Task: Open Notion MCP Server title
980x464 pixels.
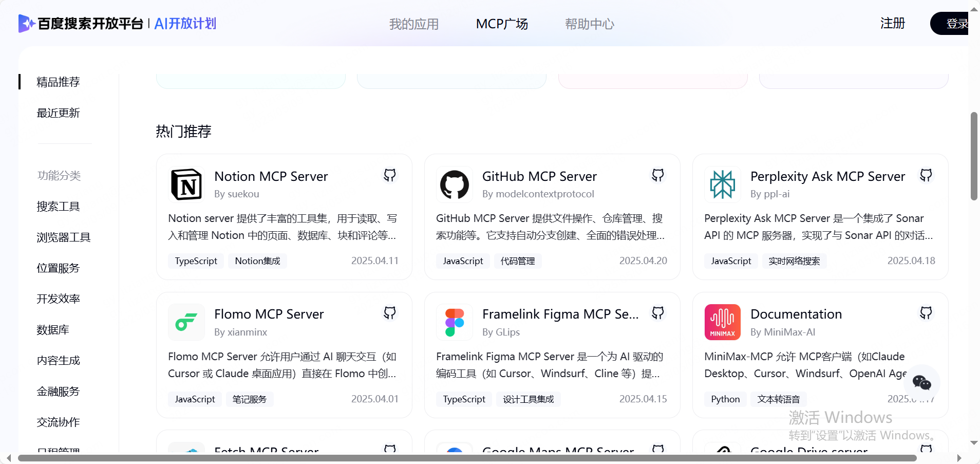Action: point(271,176)
